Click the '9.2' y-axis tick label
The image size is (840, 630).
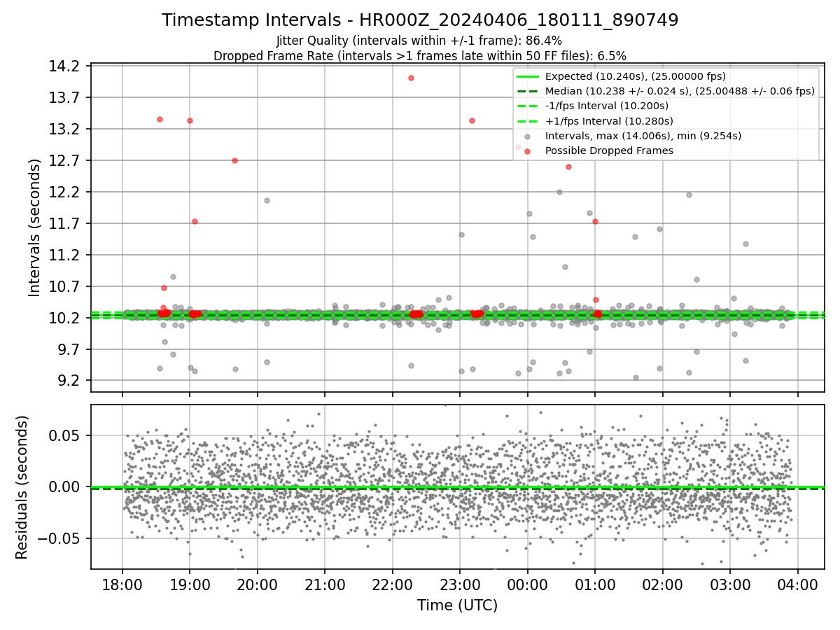point(69,381)
